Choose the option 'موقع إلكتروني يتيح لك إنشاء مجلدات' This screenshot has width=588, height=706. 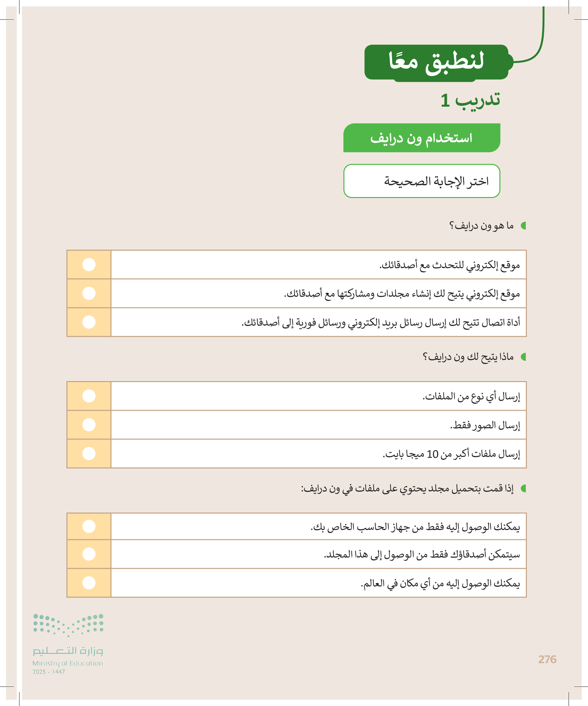coord(89,293)
